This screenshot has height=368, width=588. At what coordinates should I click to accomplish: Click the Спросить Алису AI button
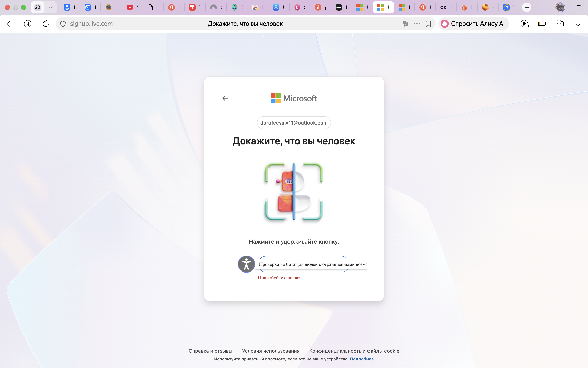point(473,24)
